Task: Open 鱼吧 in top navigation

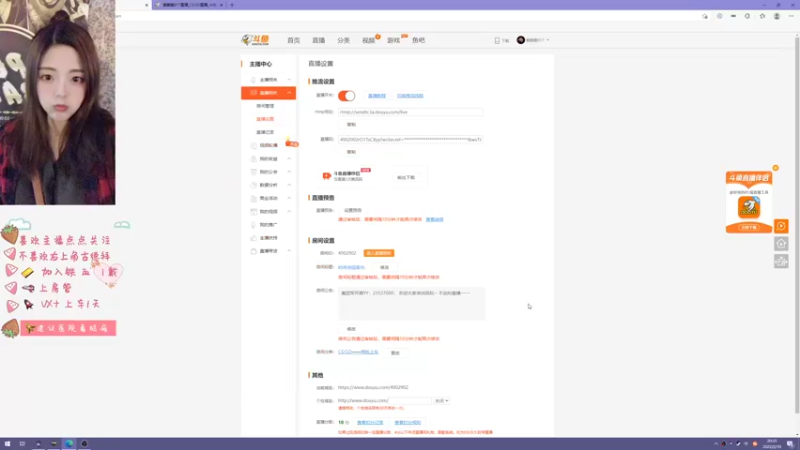Action: pos(418,40)
